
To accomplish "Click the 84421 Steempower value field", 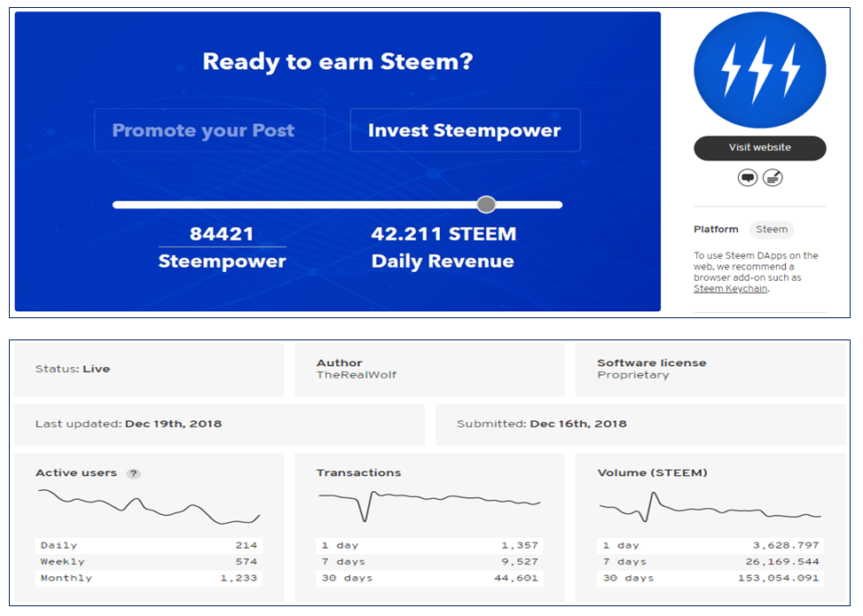I will coord(222,234).
